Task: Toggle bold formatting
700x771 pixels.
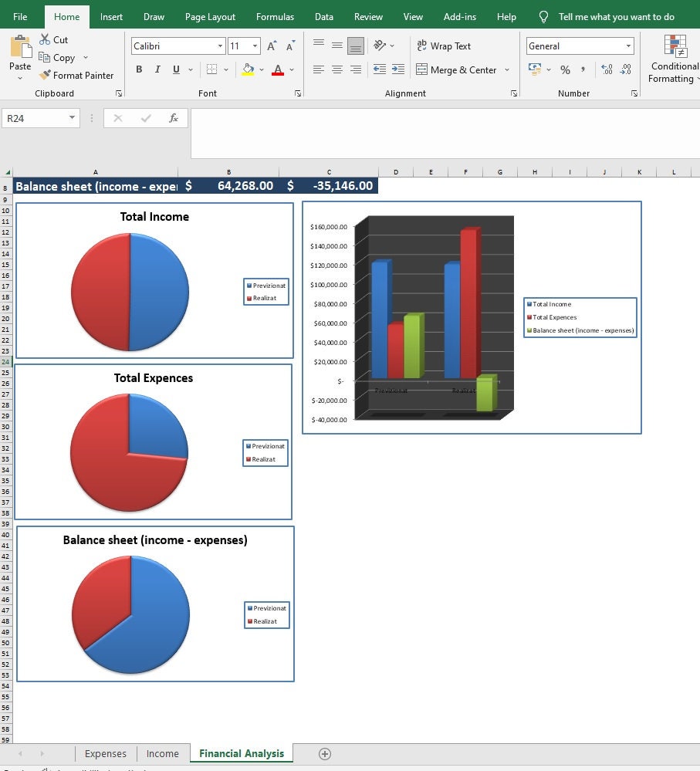Action: point(139,69)
